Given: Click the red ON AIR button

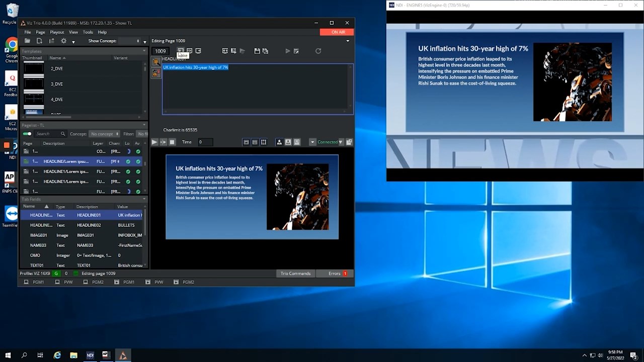Looking at the screenshot, I should coord(337,32).
